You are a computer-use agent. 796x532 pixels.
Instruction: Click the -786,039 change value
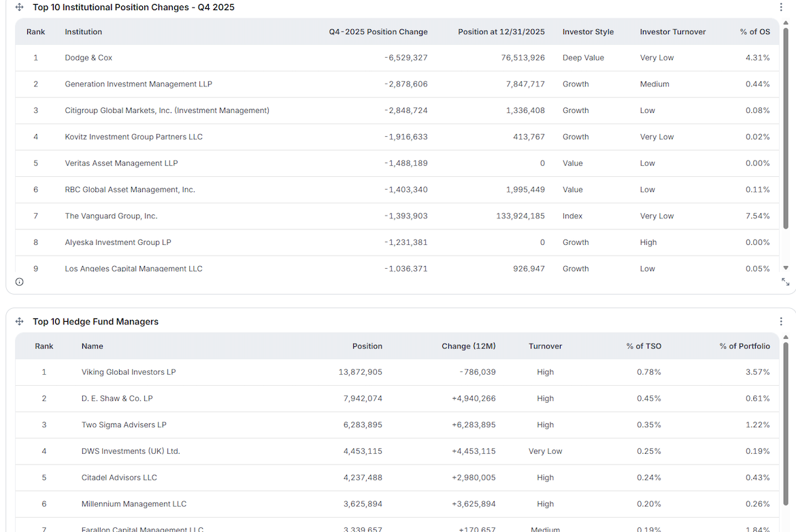tap(478, 372)
